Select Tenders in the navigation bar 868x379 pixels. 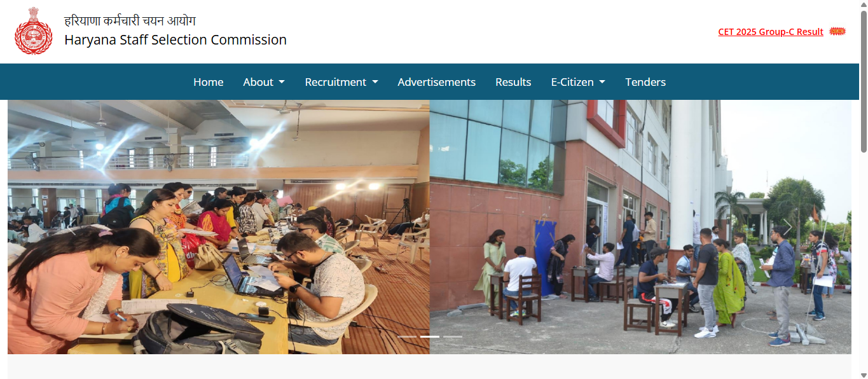[x=645, y=82]
